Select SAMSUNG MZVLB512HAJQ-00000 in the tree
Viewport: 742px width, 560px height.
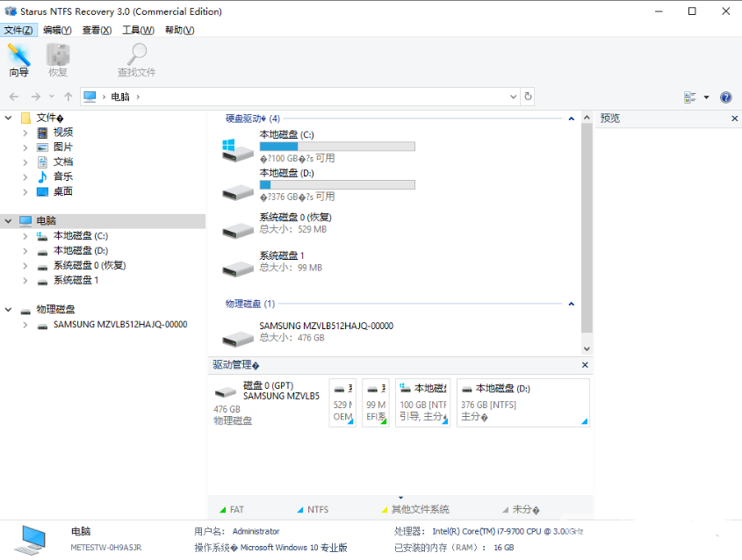coord(120,325)
